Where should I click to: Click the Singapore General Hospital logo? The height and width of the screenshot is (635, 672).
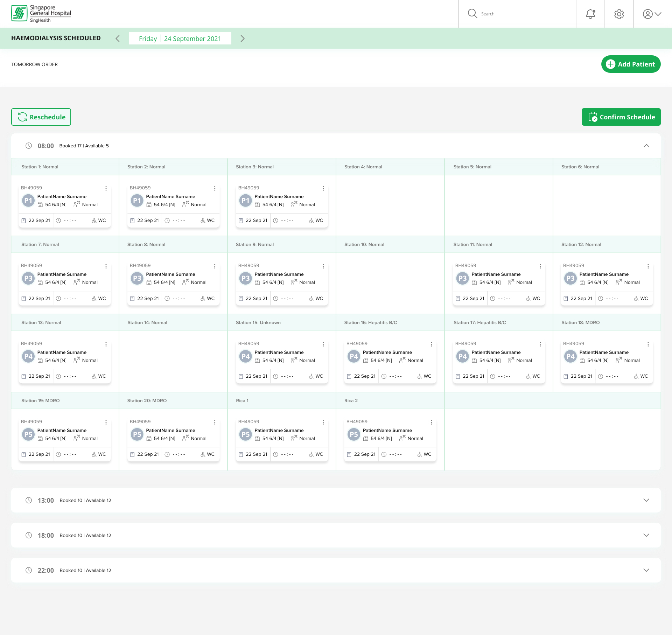[41, 14]
